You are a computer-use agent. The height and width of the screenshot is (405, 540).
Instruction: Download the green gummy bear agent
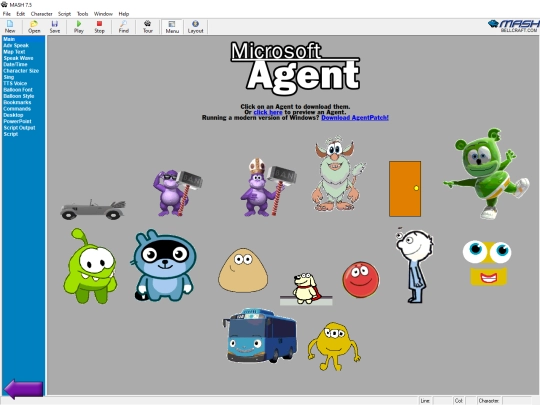tap(486, 174)
